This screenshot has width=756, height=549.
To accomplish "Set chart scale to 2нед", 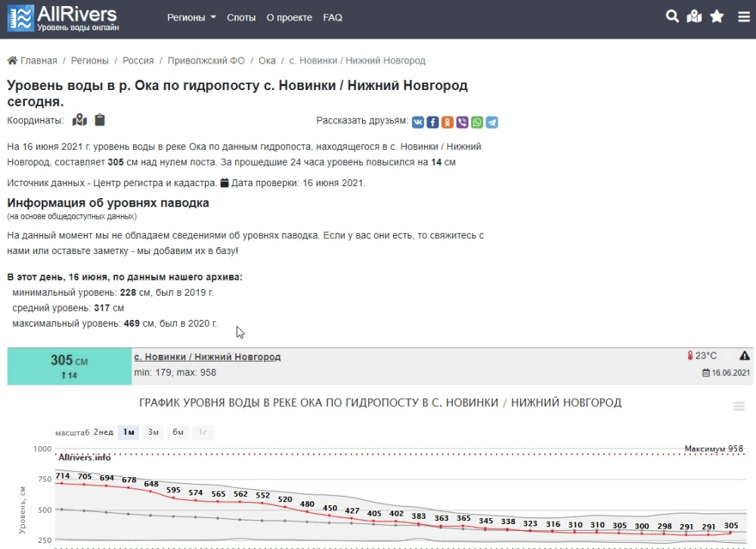I will pos(104,433).
